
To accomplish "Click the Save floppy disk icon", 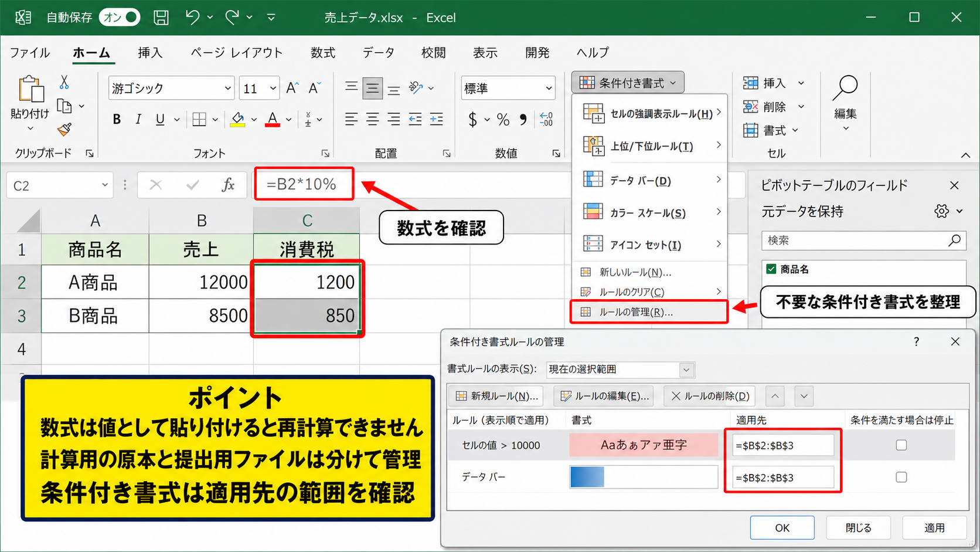I will [x=161, y=18].
